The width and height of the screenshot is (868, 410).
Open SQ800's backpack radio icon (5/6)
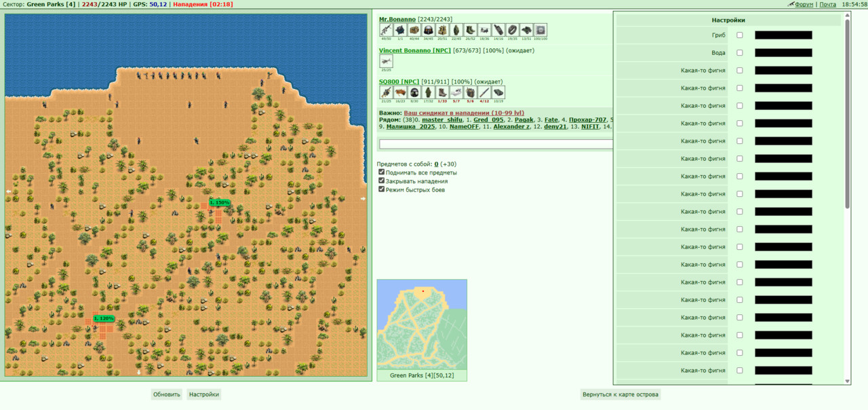point(471,92)
